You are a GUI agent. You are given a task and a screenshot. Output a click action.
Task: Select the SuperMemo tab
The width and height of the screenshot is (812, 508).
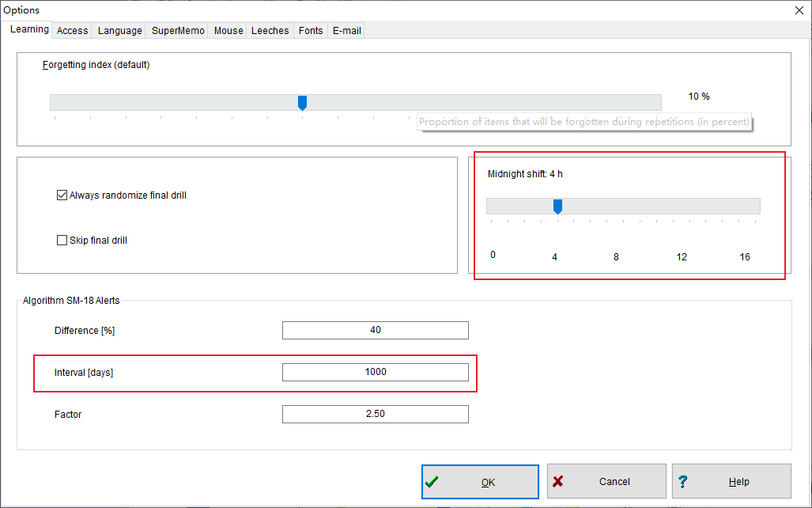(x=178, y=31)
